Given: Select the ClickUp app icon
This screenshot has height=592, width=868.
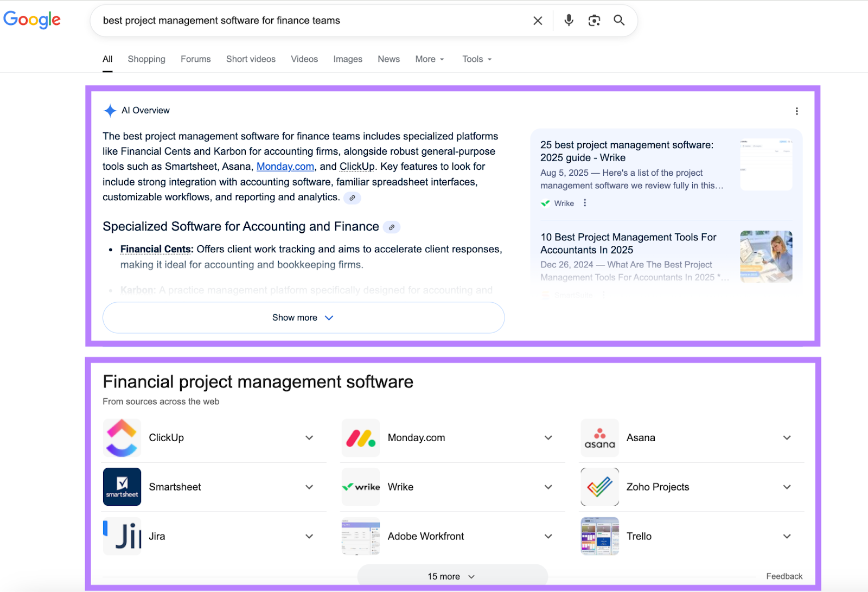Looking at the screenshot, I should pos(122,437).
